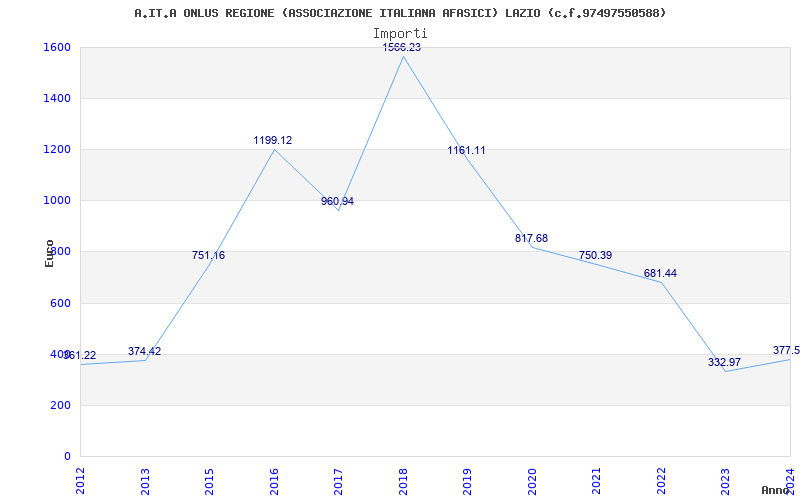This screenshot has width=800, height=500.
Task: Select the Importi subtitle
Action: click(400, 34)
